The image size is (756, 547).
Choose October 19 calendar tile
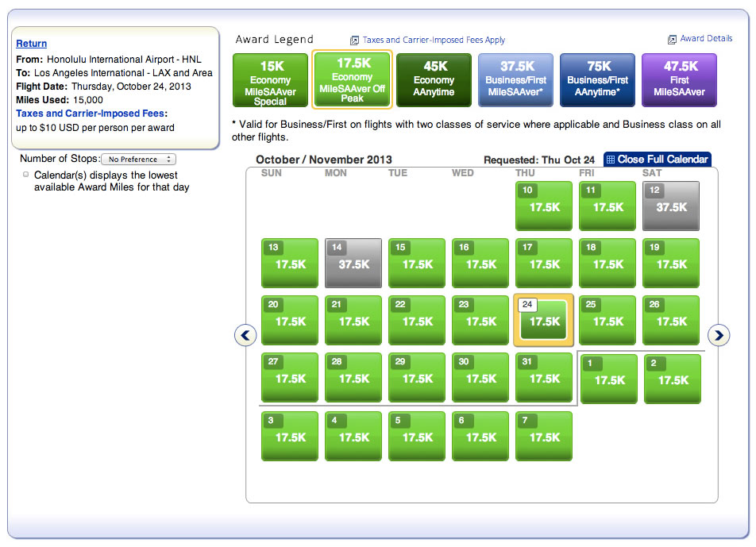click(671, 263)
